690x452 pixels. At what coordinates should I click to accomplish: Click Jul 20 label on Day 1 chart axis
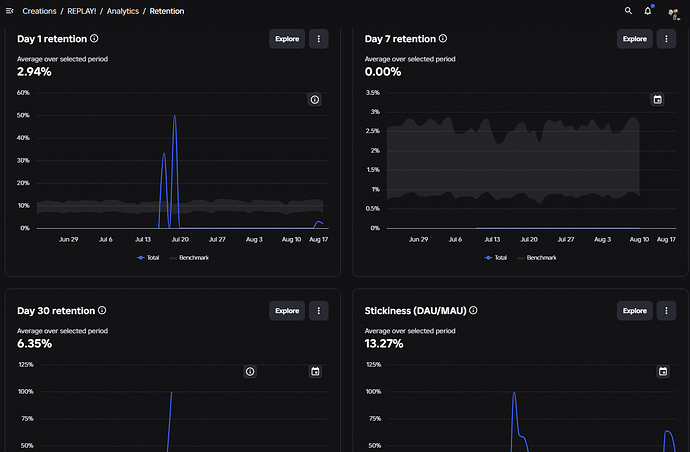pos(180,239)
